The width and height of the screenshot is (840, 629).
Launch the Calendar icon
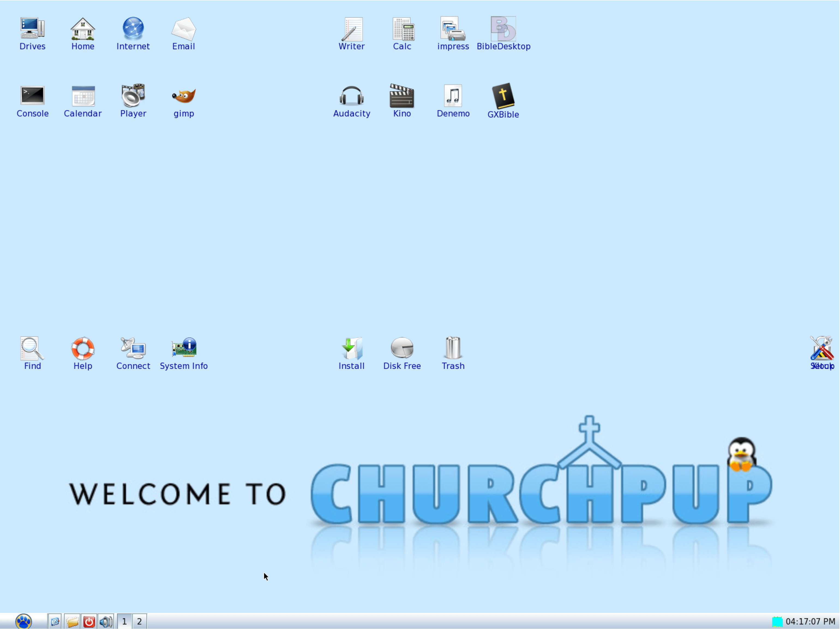[83, 96]
